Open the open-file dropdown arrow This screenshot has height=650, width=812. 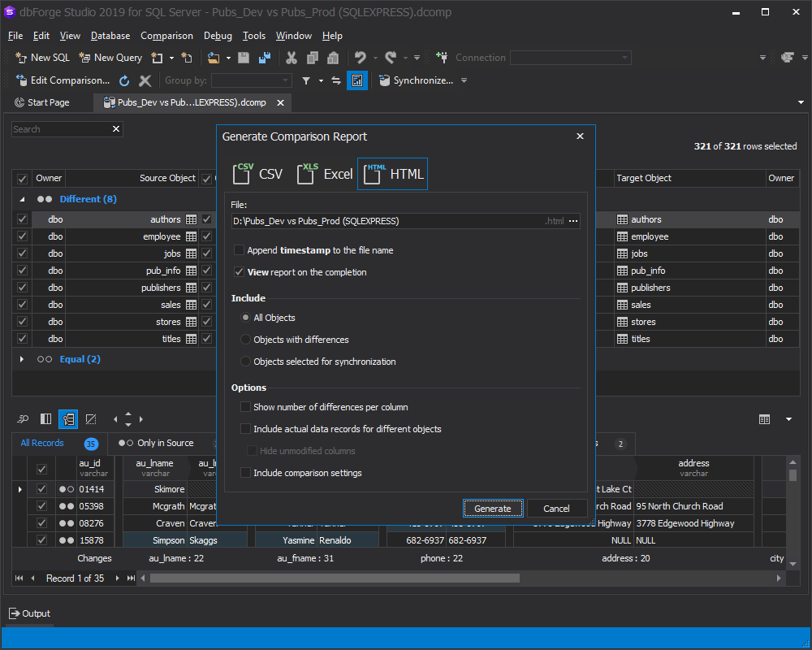pyautogui.click(x=228, y=58)
